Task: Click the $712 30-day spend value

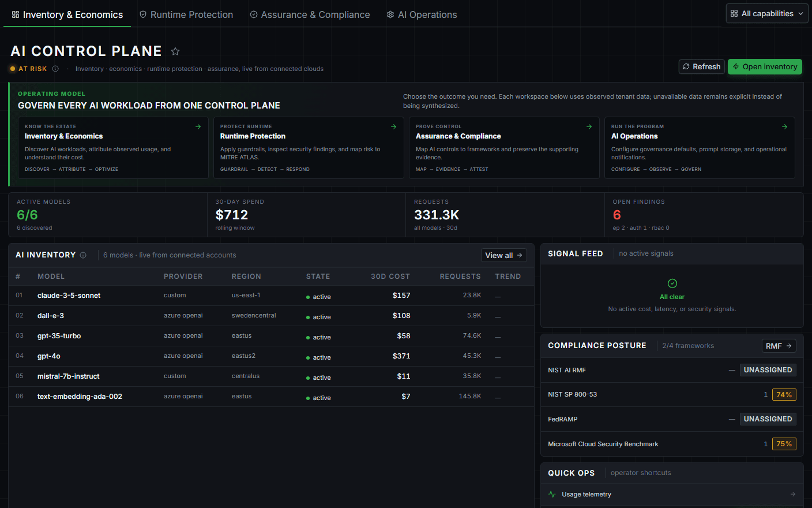Action: point(232,215)
